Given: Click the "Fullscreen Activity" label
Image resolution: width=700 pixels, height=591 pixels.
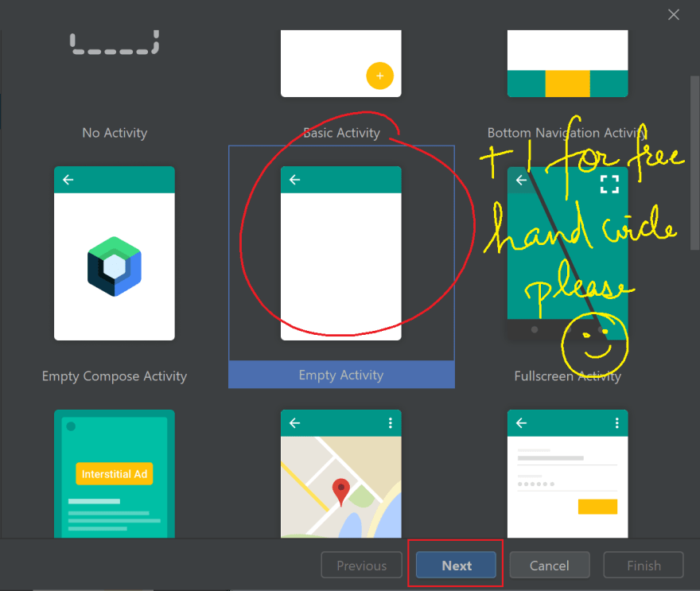Looking at the screenshot, I should tap(567, 376).
